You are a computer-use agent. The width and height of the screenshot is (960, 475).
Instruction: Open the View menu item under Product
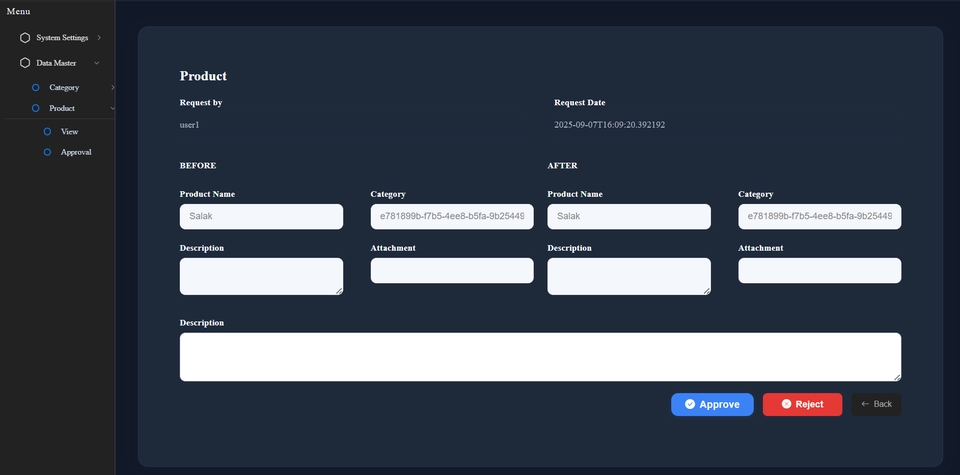pyautogui.click(x=69, y=132)
